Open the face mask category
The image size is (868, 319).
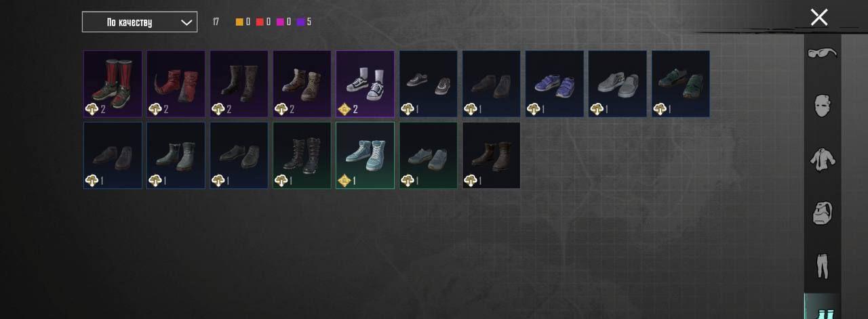tap(822, 106)
